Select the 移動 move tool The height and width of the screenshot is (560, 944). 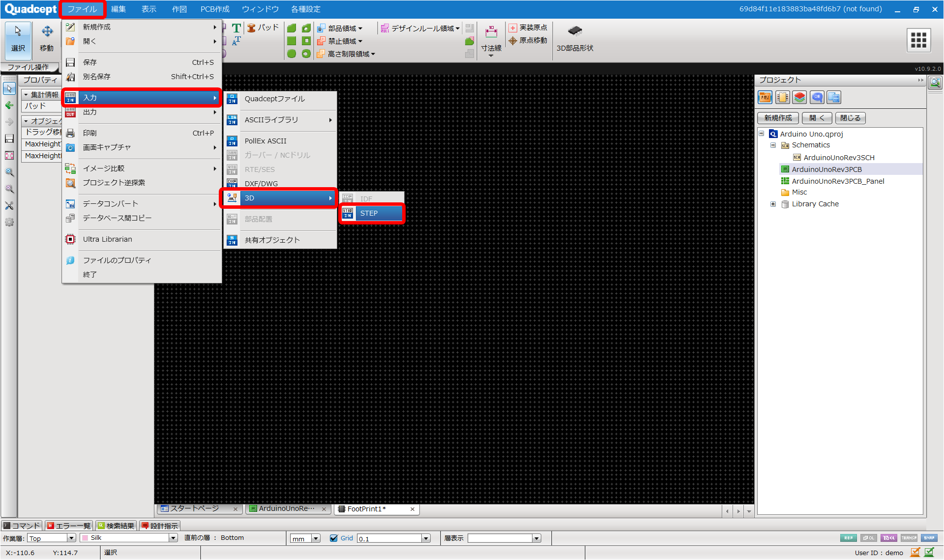47,38
